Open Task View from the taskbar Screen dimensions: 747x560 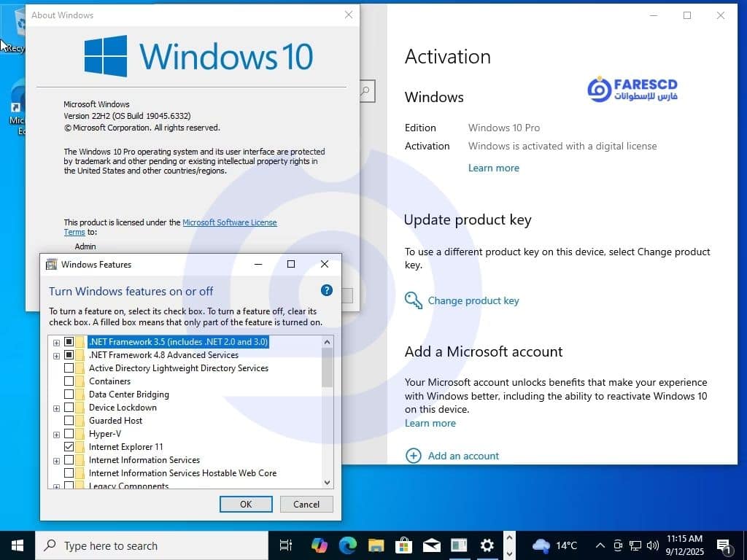[x=286, y=545]
